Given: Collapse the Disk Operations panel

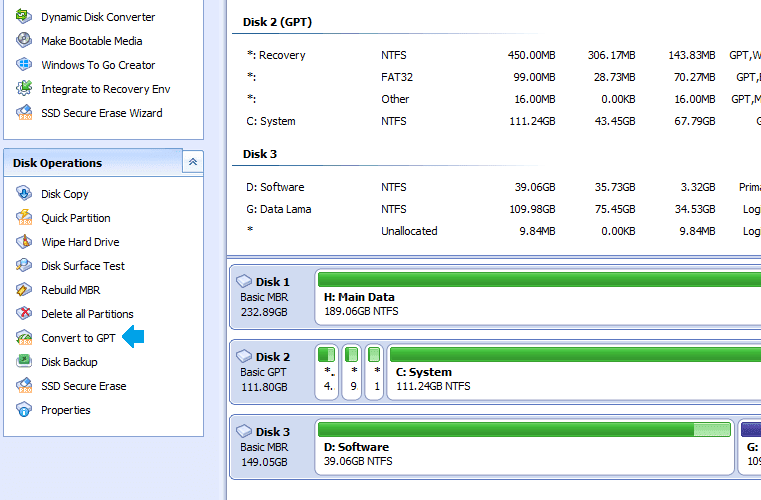Looking at the screenshot, I should click(193, 162).
